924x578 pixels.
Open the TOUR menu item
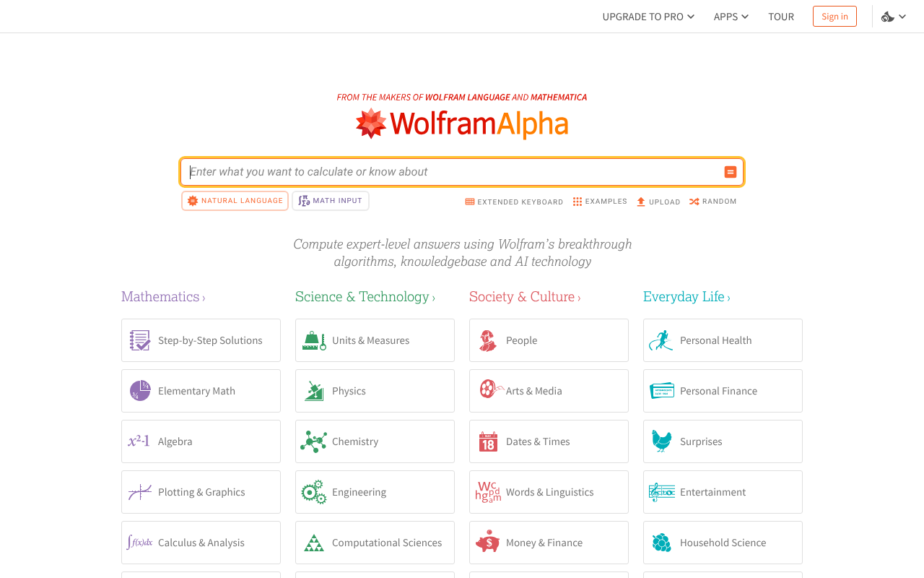pos(781,16)
